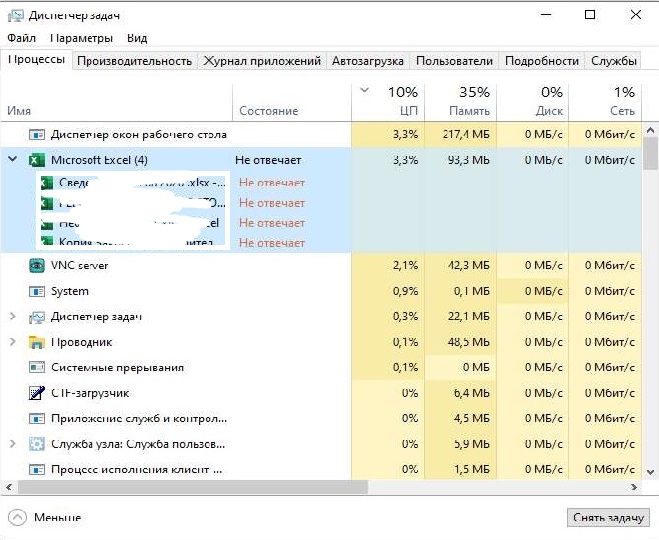This screenshot has height=540, width=659.
Task: Click the vertical scrollbar down arrow
Action: [650, 472]
